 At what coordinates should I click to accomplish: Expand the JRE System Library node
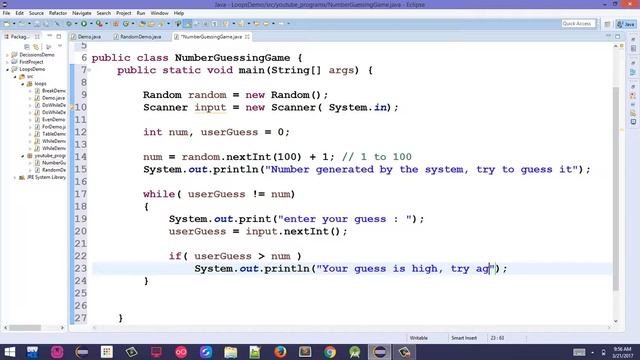coord(15,178)
